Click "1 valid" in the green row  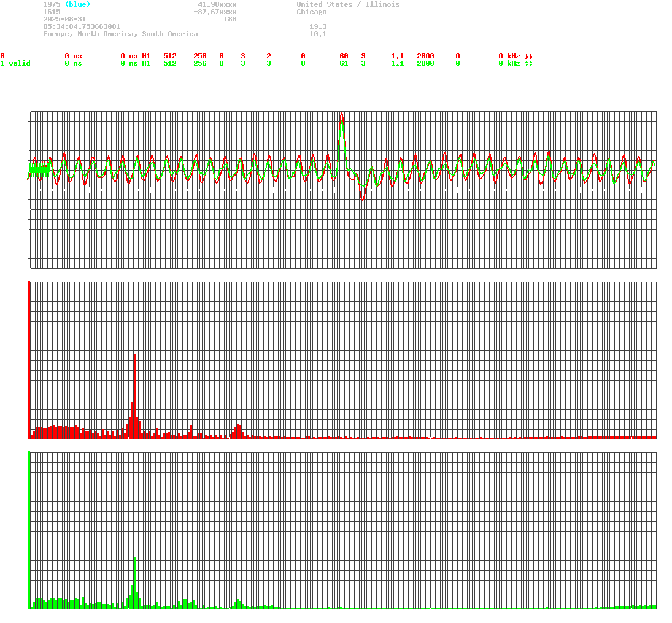15,63
